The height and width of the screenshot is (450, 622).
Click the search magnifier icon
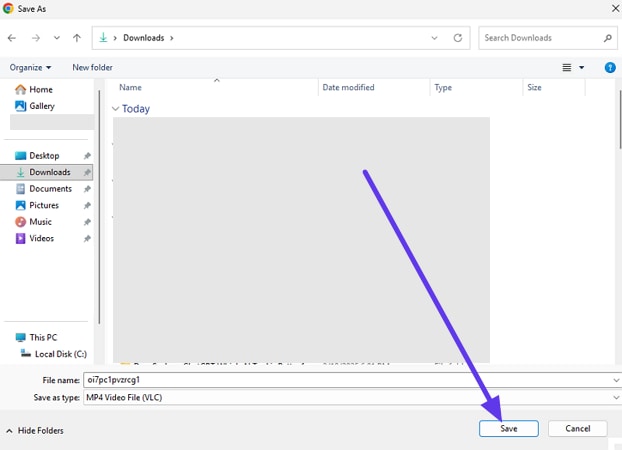coord(607,38)
